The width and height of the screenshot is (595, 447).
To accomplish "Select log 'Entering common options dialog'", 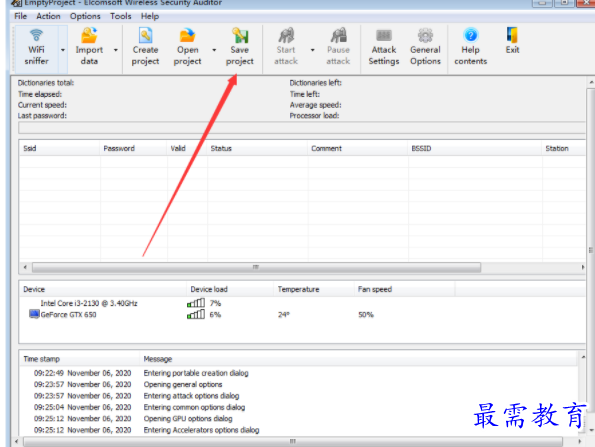I will [x=194, y=407].
